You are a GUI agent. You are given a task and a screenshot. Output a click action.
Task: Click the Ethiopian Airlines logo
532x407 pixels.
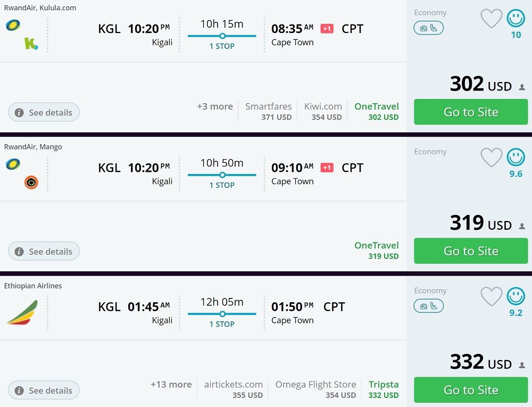(22, 312)
